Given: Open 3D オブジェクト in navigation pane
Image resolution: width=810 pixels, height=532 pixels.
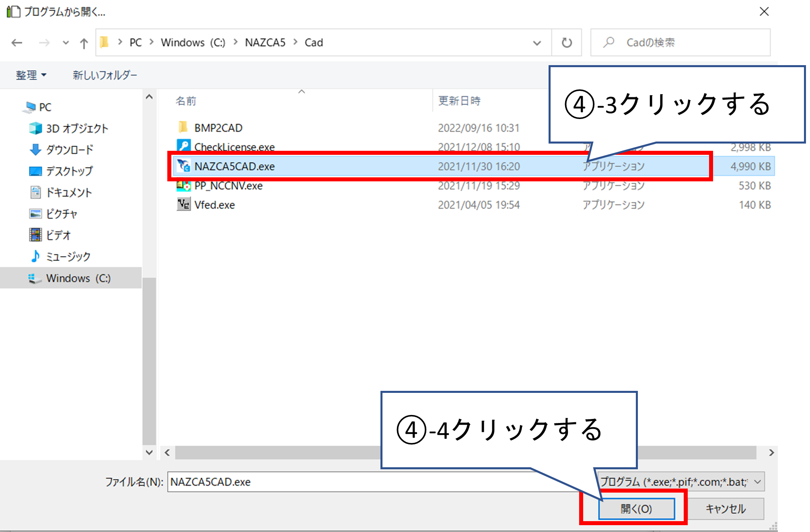Looking at the screenshot, I should pyautogui.click(x=77, y=129).
